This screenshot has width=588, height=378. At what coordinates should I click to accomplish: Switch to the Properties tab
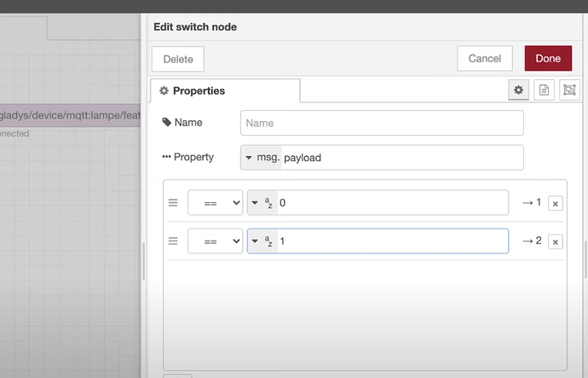click(x=225, y=90)
